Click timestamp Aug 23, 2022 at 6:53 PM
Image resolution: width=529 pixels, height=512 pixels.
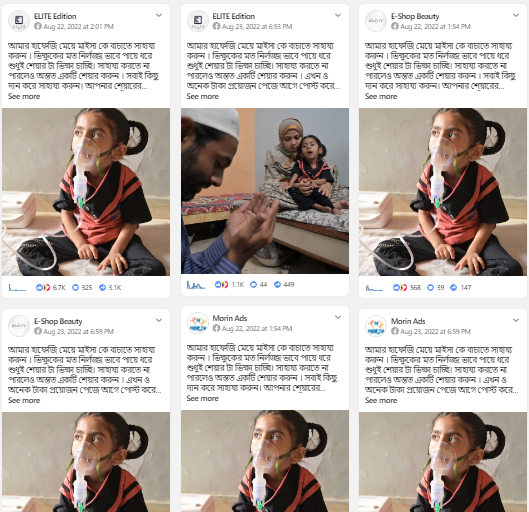coord(257,26)
